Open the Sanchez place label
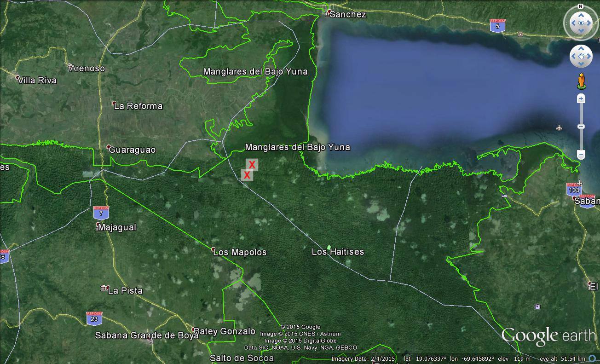This screenshot has width=600, height=364. [x=347, y=14]
